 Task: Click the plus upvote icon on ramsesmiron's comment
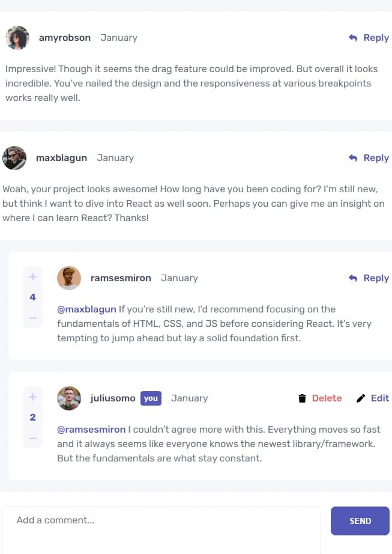point(32,277)
